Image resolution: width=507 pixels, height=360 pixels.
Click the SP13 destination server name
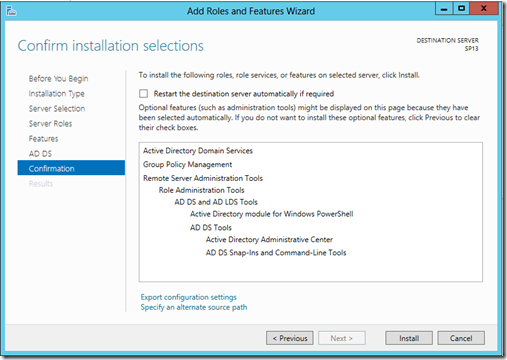pyautogui.click(x=471, y=49)
